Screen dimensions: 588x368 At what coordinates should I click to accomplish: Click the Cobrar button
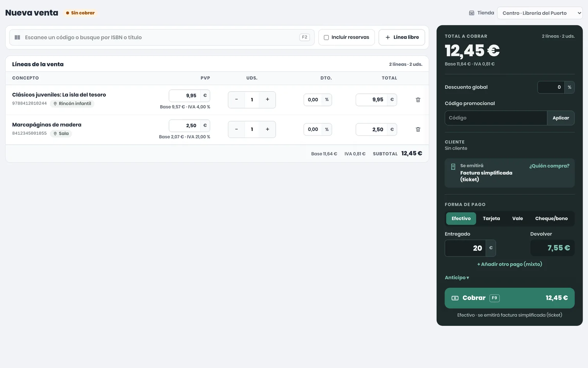(509, 298)
